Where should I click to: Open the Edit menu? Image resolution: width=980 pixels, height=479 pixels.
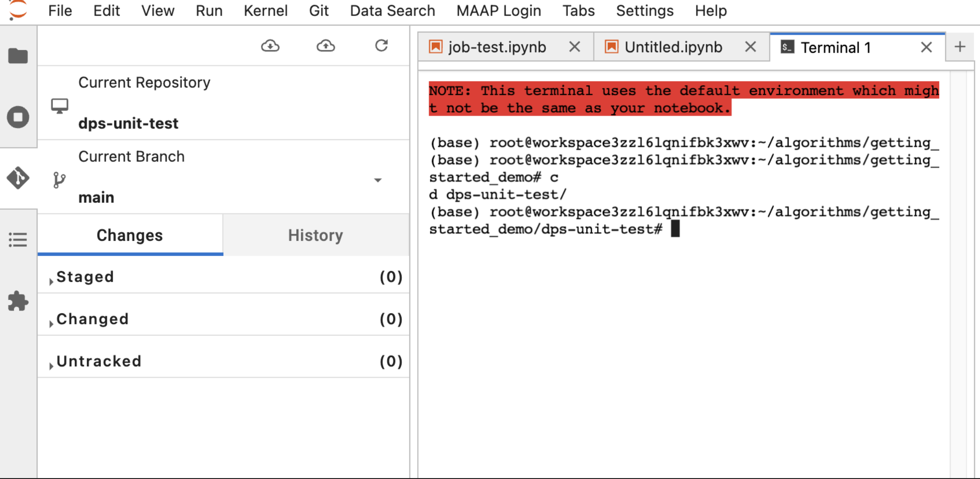coord(107,11)
